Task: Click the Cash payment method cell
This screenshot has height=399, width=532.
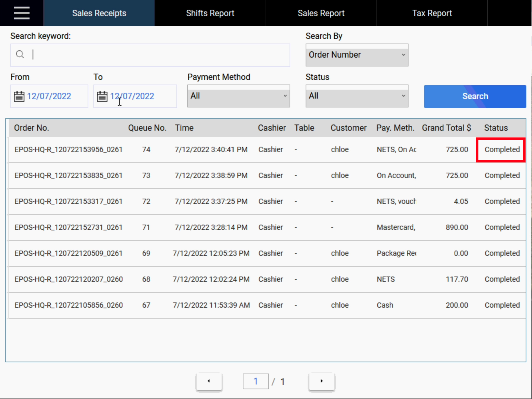Action: coord(385,305)
